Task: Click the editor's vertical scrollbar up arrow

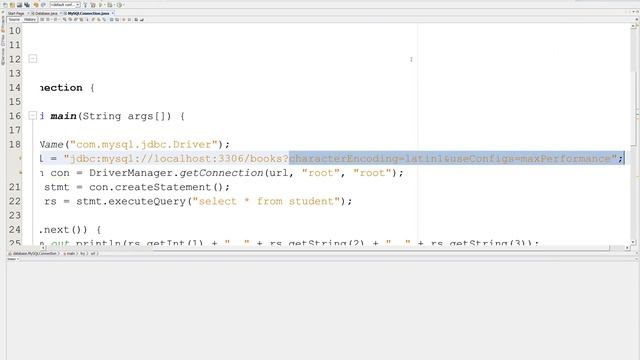Action: [x=634, y=26]
